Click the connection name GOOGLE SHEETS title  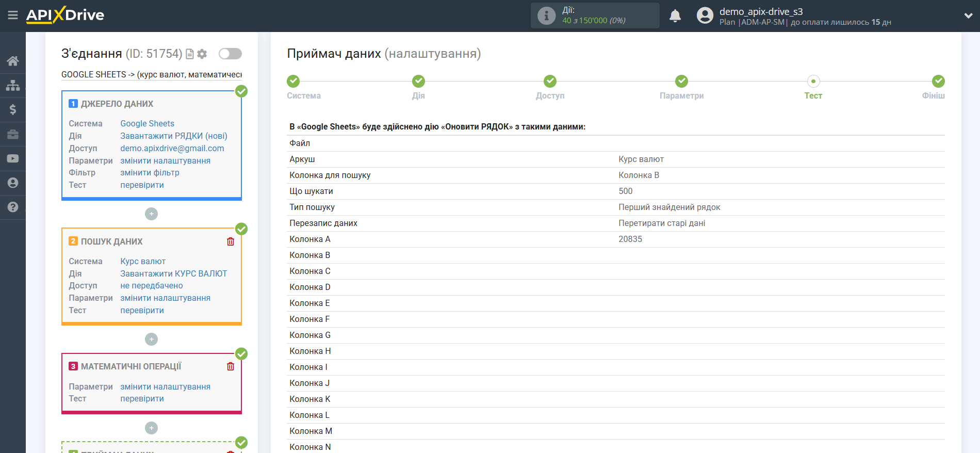click(x=152, y=74)
